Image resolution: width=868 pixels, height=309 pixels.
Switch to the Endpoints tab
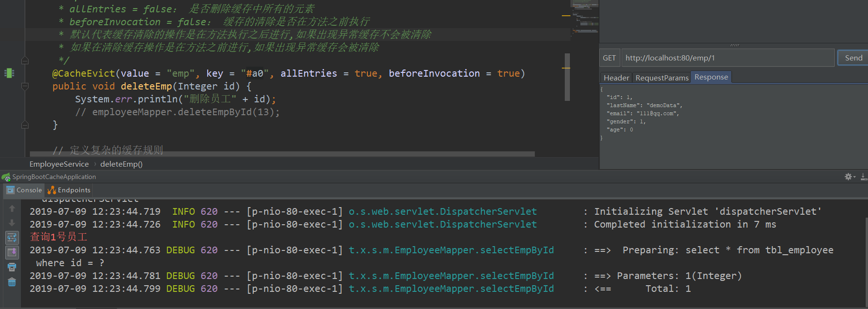[x=69, y=190]
